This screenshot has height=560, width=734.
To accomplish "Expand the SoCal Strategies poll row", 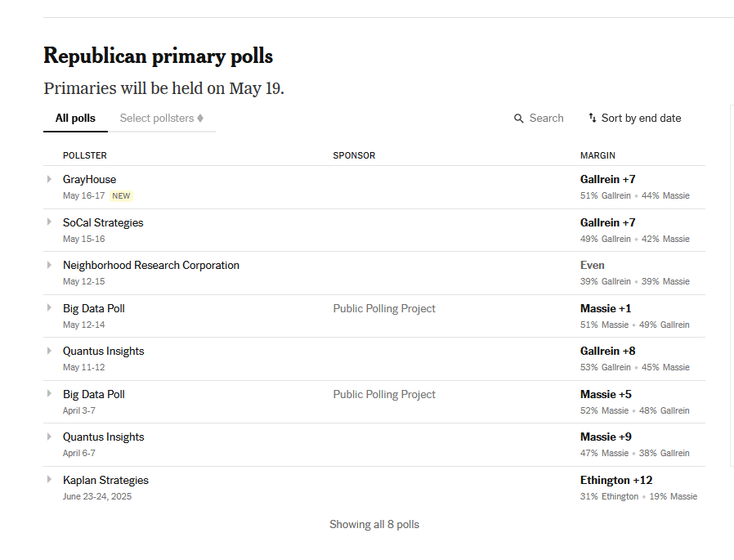I will [x=49, y=222].
